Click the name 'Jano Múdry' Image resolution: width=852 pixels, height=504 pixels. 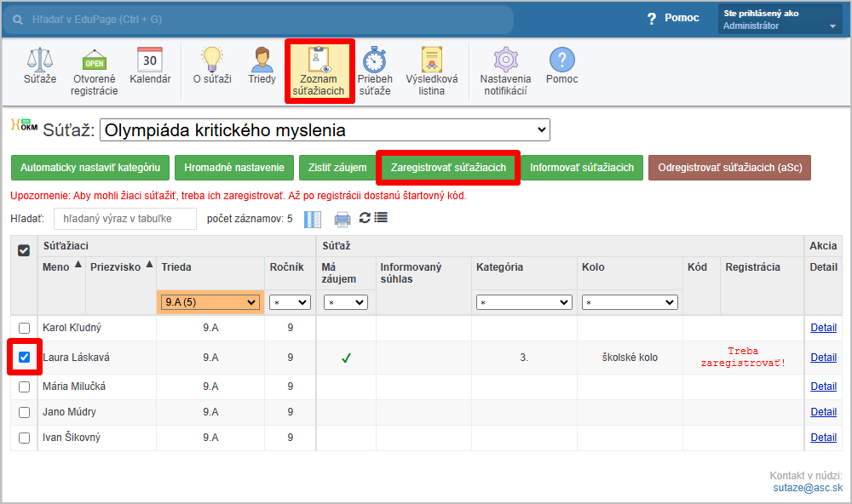[69, 412]
